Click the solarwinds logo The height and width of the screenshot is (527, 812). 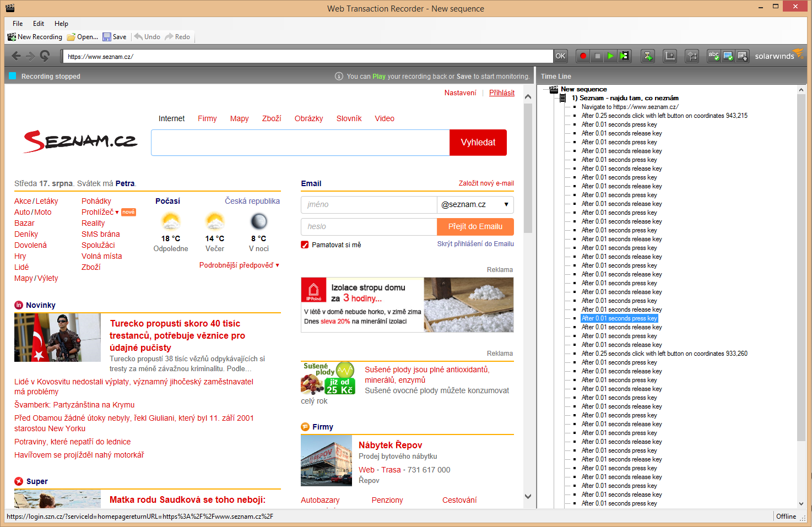779,55
